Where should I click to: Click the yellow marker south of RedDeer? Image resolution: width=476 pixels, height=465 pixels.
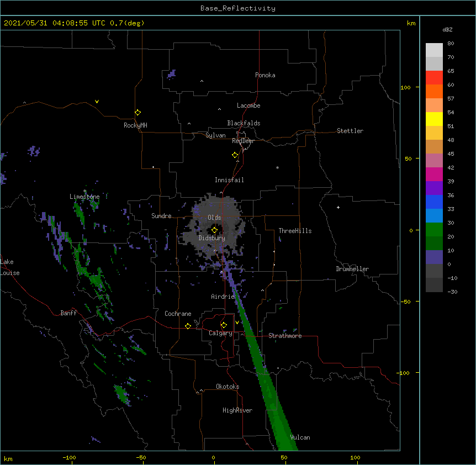coord(235,155)
